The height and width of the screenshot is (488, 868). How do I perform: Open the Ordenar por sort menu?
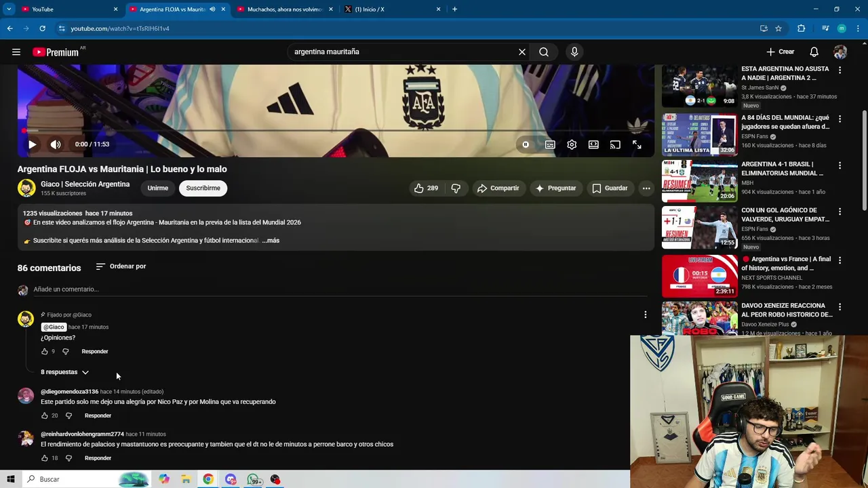coord(121,266)
